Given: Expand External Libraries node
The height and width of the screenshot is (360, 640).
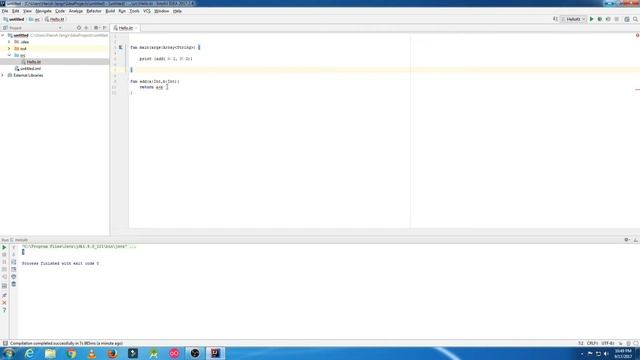Looking at the screenshot, I should coord(3,76).
